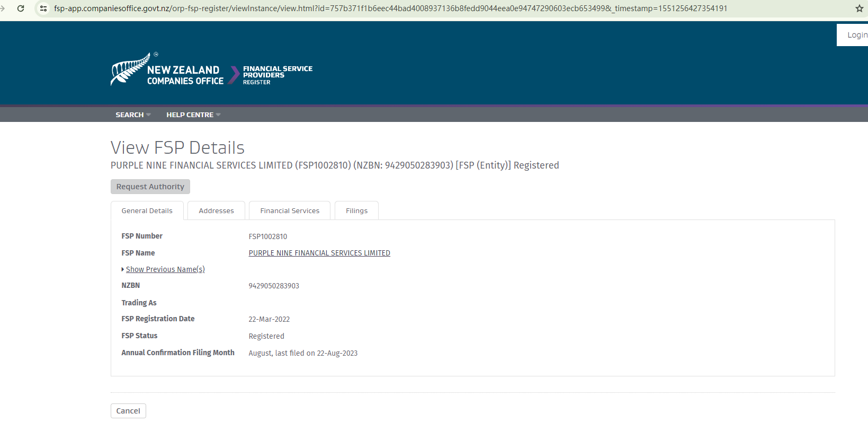Click the New Zealand Companies Office fern logo
This screenshot has width=868, height=422.
pos(167,69)
